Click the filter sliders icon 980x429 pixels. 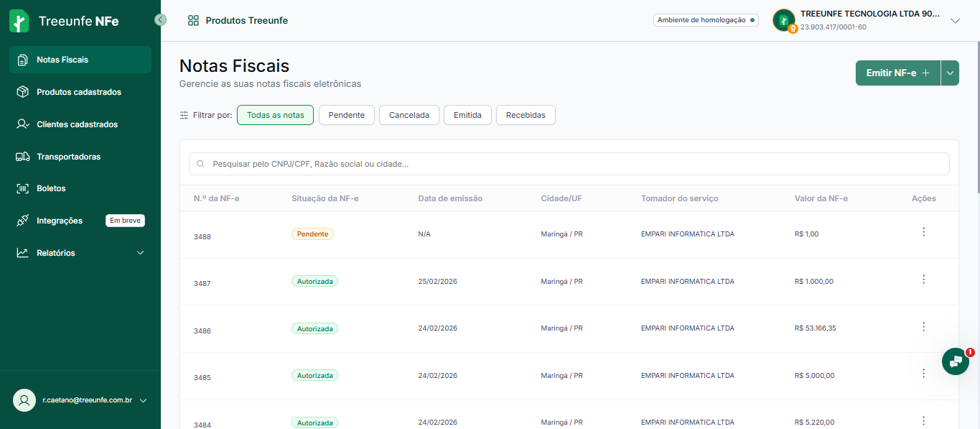(184, 115)
